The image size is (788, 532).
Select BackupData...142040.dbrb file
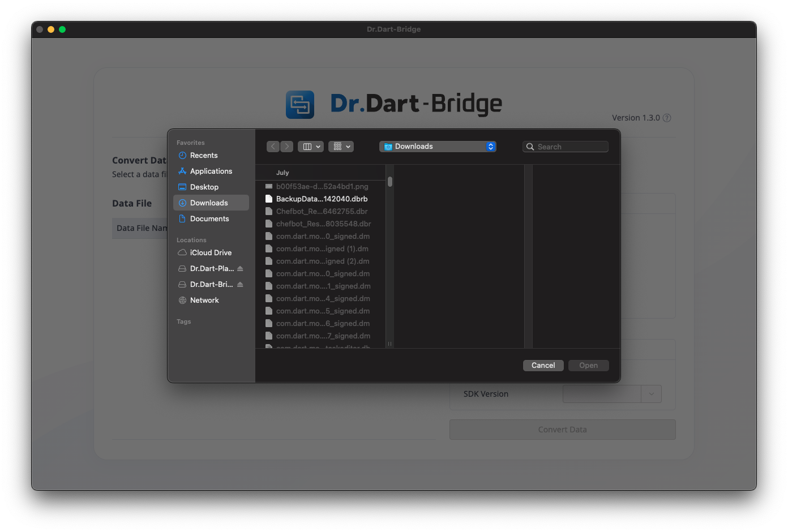pyautogui.click(x=322, y=199)
